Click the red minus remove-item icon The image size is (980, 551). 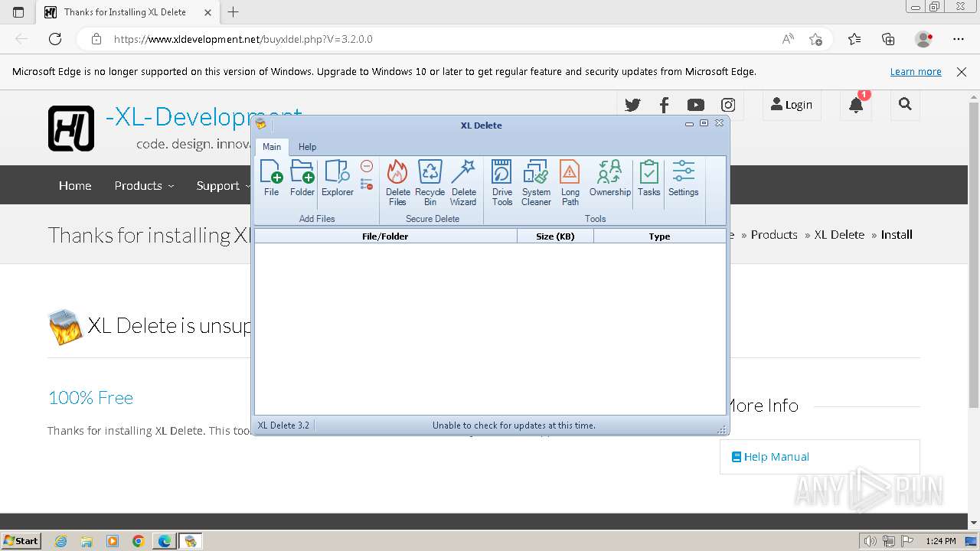click(367, 166)
